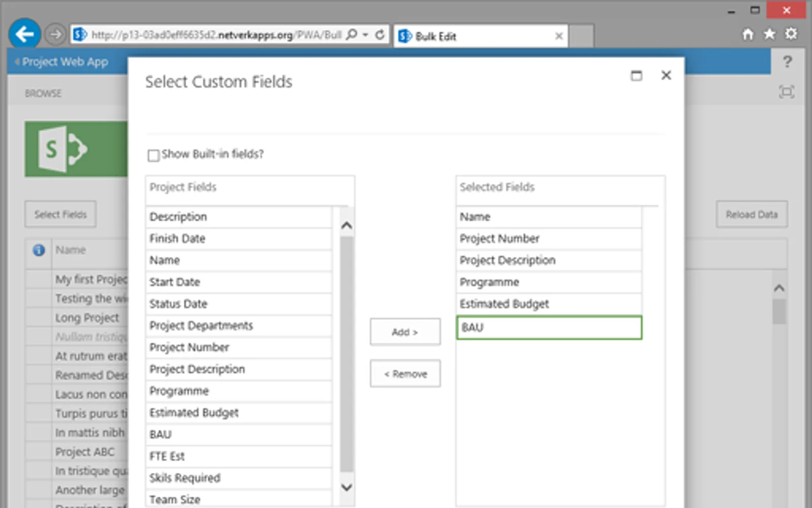This screenshot has width=812, height=508.
Task: Enable Show Built-in fields checkbox
Action: pyautogui.click(x=153, y=155)
